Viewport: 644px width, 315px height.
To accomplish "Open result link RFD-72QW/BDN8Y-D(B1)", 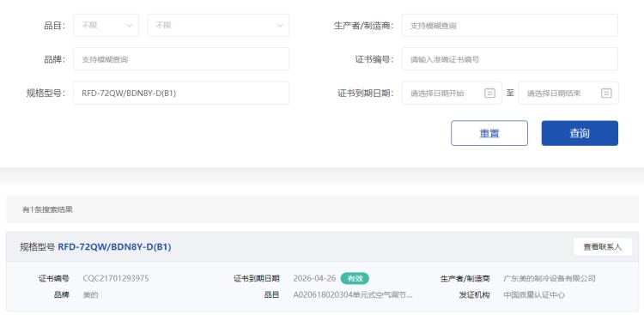I will [114, 247].
